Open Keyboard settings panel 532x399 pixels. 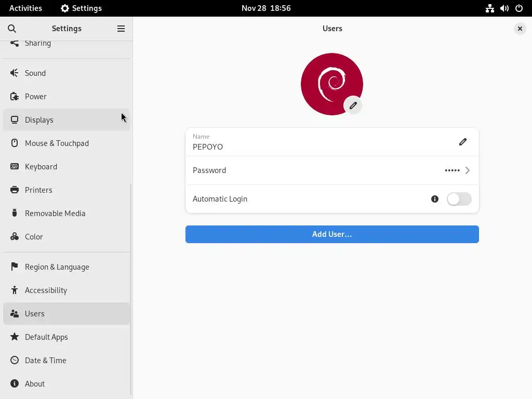pos(66,167)
